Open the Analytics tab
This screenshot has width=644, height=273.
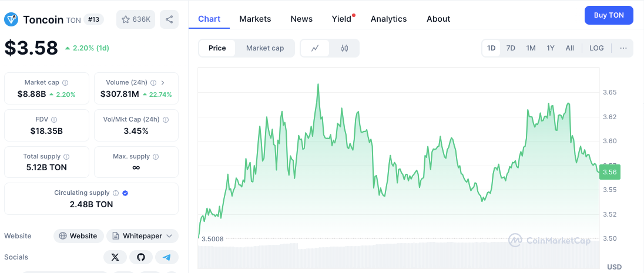(388, 19)
